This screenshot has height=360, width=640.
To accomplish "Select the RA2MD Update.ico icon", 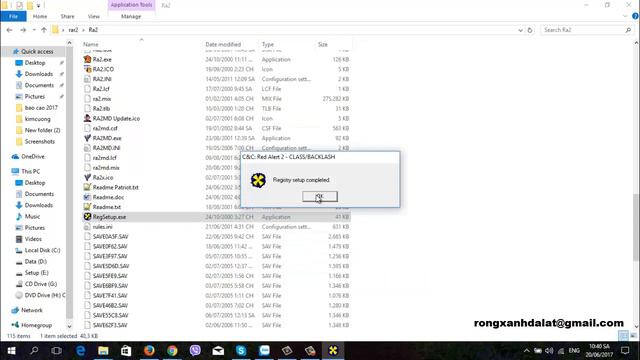I will 87,118.
